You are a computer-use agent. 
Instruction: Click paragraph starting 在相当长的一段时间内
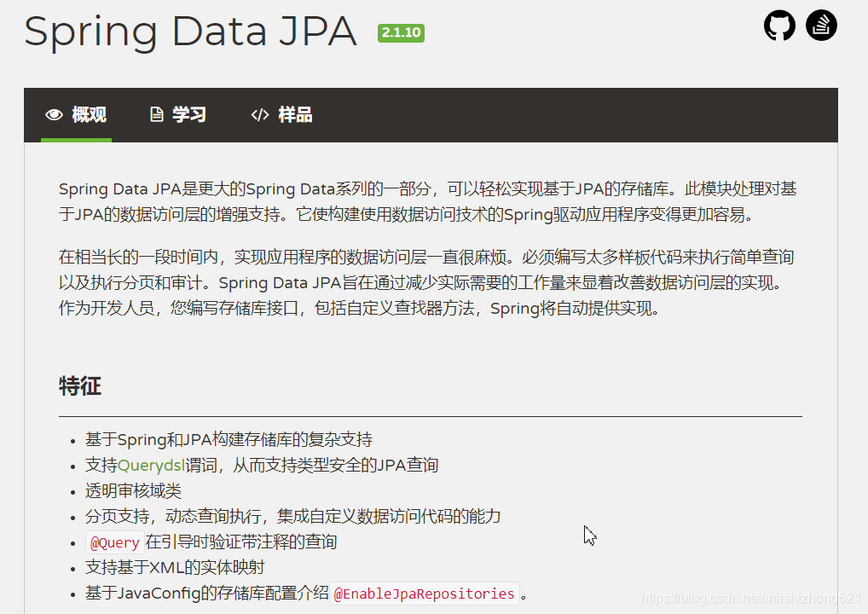coord(426,282)
